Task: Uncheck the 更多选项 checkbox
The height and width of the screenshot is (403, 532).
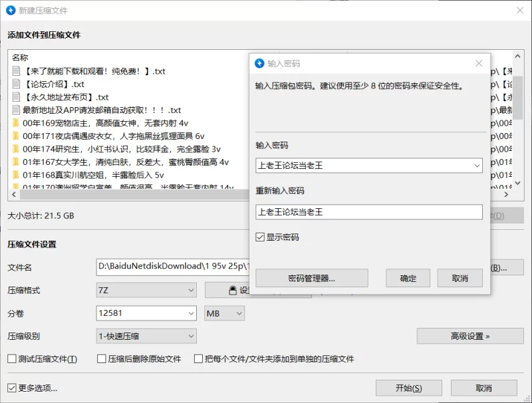Action: [12, 388]
